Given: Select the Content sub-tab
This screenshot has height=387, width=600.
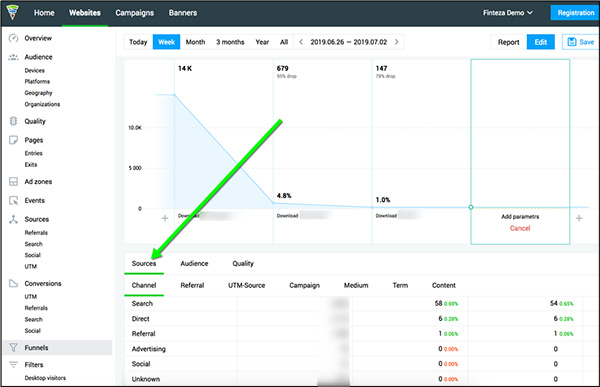Looking at the screenshot, I should [x=444, y=285].
